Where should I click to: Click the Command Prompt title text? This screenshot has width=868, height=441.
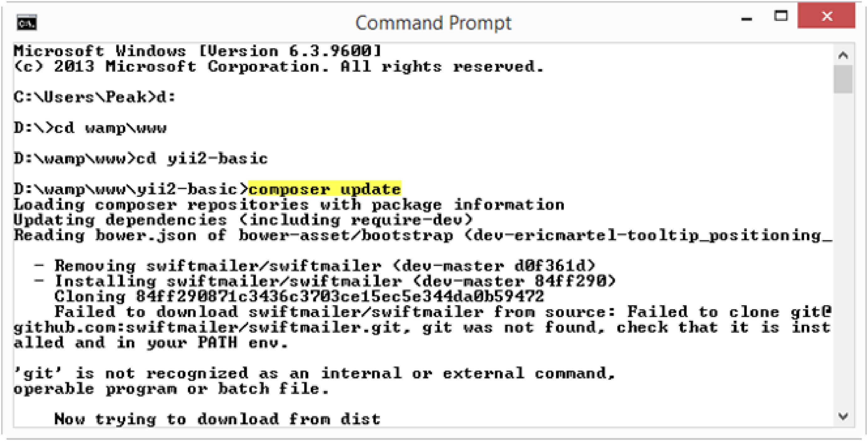coord(433,23)
